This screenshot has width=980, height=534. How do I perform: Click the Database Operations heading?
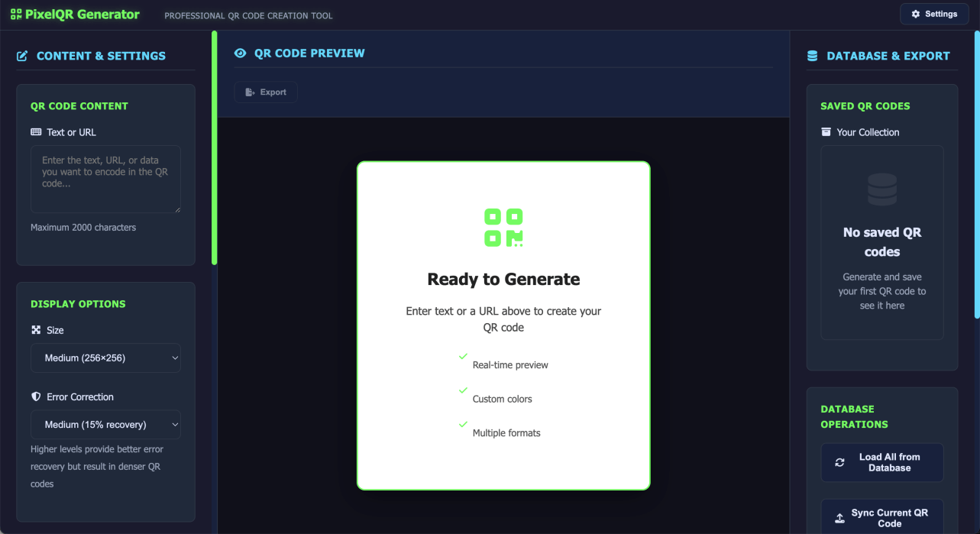point(855,416)
